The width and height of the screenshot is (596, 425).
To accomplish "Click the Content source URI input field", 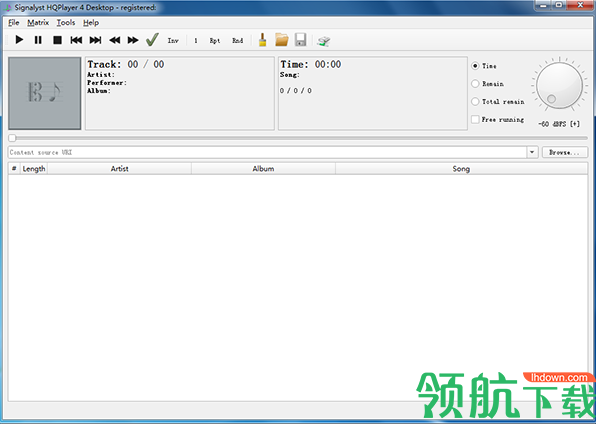I will (x=267, y=152).
